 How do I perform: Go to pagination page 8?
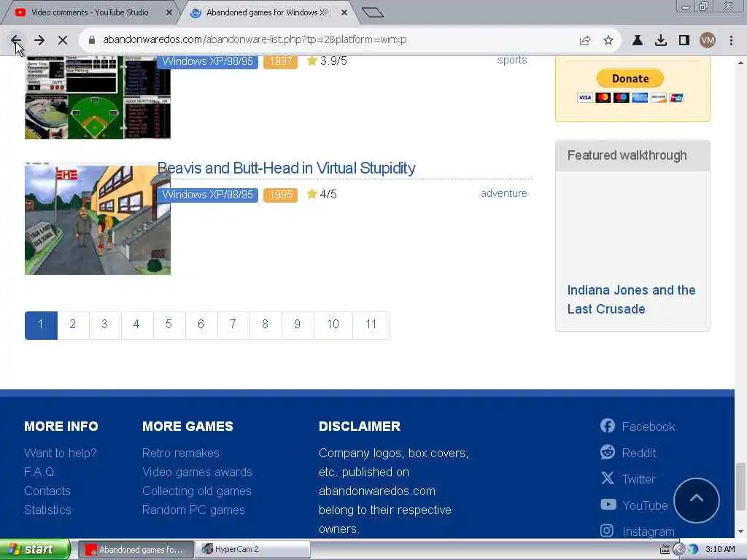(x=266, y=325)
